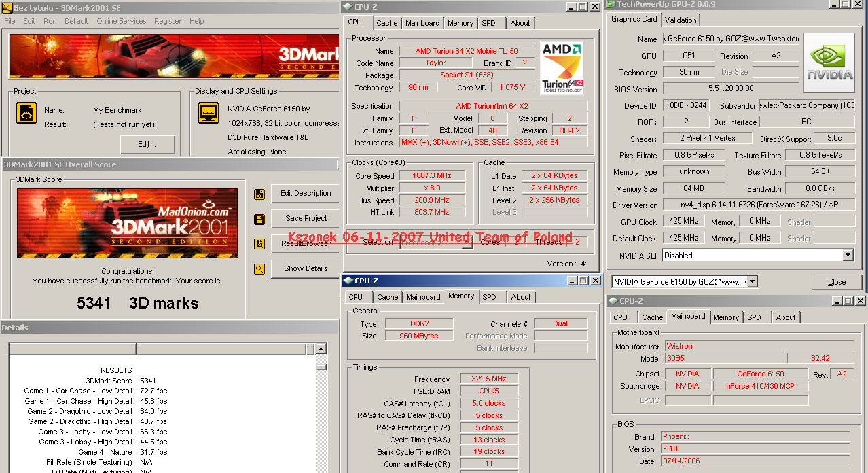Screen dimensions: 868x473
Task: Click the ResultBrowser icon
Action: click(x=259, y=244)
